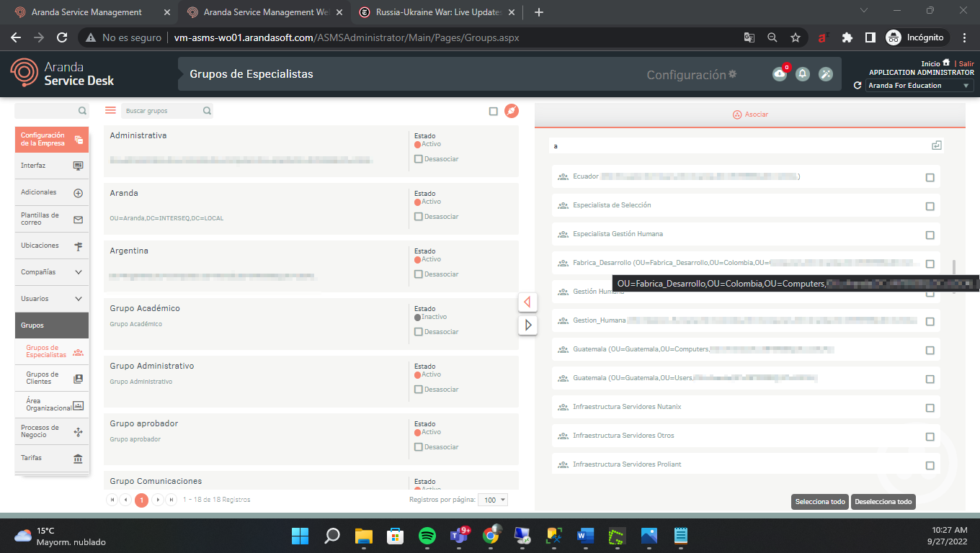Open Ubicaciones in the sidebar
Viewport: 980px width, 553px height.
coord(52,246)
